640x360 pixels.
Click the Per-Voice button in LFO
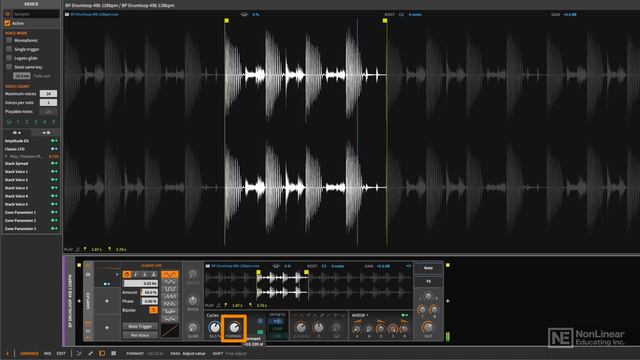pos(140,335)
